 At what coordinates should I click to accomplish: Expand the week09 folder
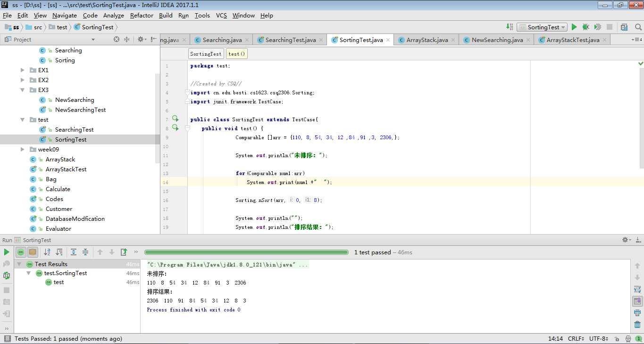pyautogui.click(x=22, y=149)
